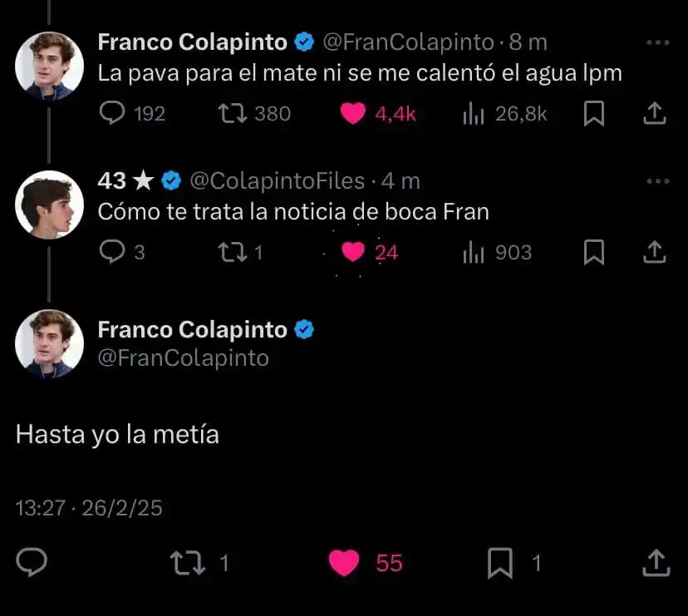Reply to the mate kettle tweet
The image size is (688, 616).
pyautogui.click(x=111, y=113)
